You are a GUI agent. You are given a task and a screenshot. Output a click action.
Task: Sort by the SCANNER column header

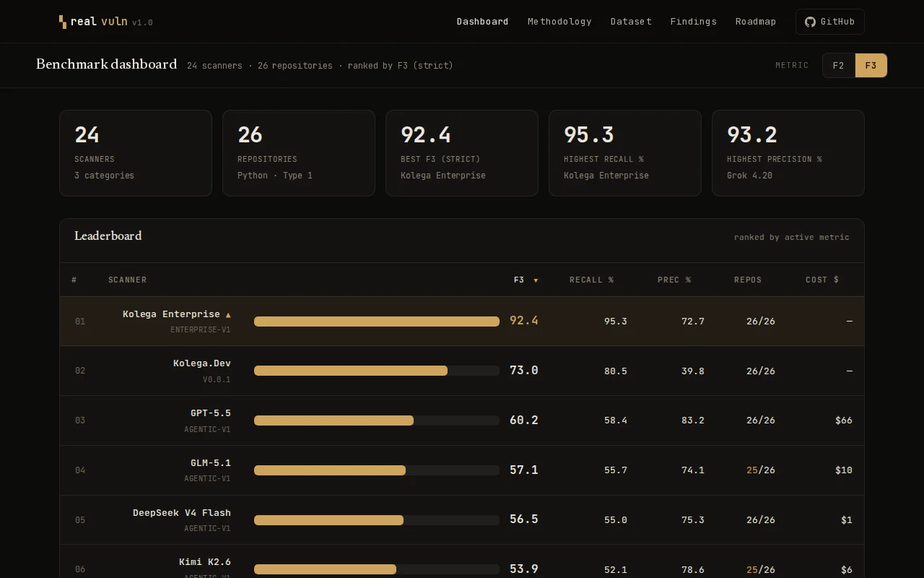[127, 280]
